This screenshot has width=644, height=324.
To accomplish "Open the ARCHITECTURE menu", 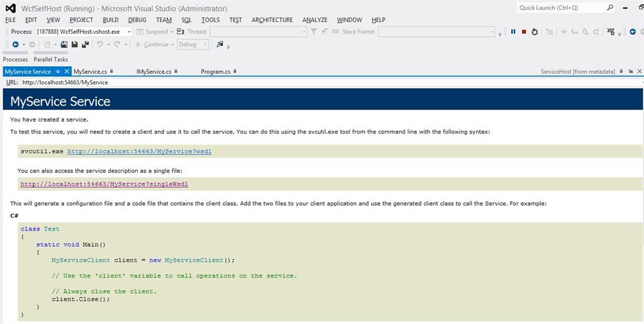I will [272, 20].
